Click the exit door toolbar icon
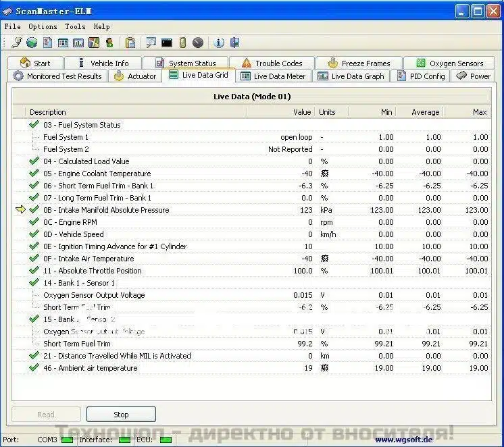Viewport: 504px width, 447px height. [234, 43]
